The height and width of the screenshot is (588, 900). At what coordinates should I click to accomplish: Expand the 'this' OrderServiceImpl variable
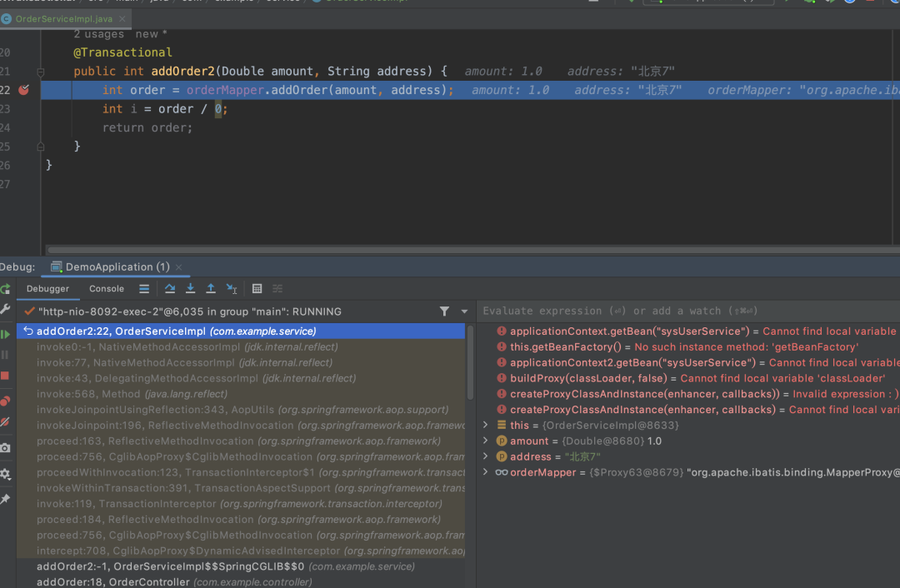click(486, 425)
